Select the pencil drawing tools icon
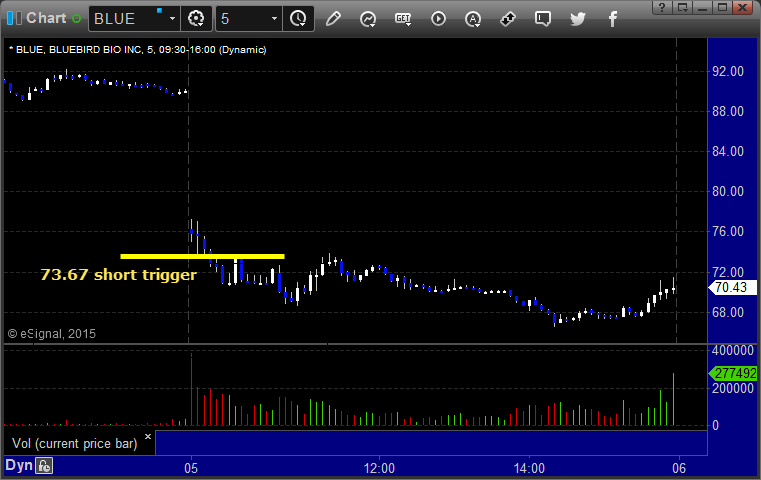Viewport: 761px width, 480px height. tap(333, 19)
